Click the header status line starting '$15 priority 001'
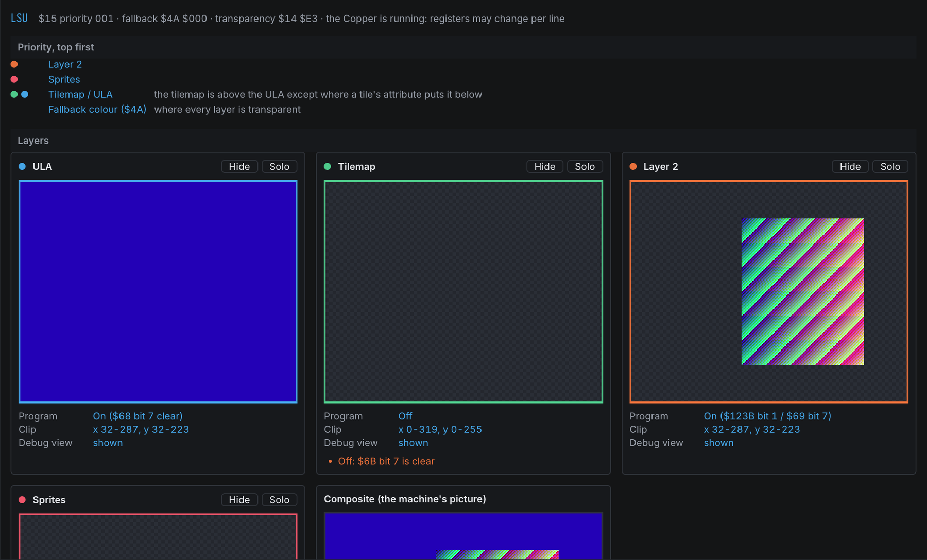The height and width of the screenshot is (560, 927). [x=302, y=19]
